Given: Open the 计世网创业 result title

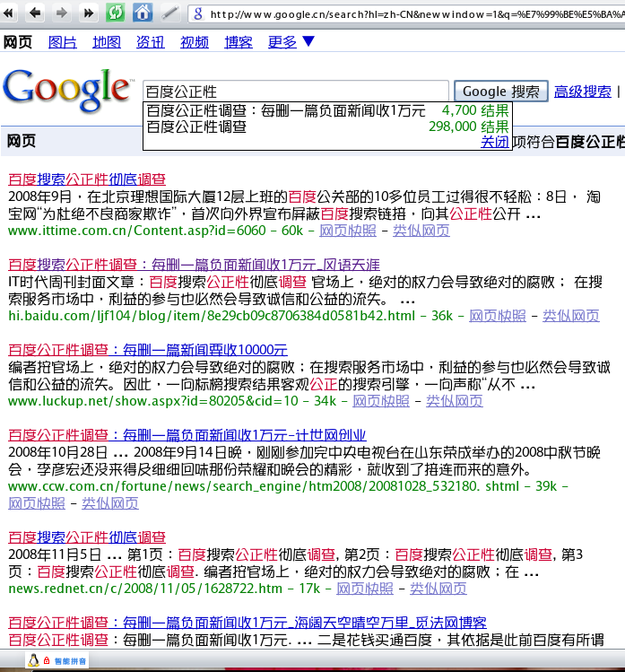Looking at the screenshot, I should [x=187, y=435].
